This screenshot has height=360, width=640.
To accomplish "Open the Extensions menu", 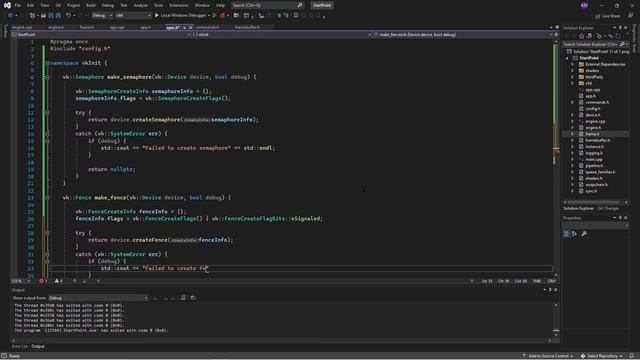I will coord(179,5).
